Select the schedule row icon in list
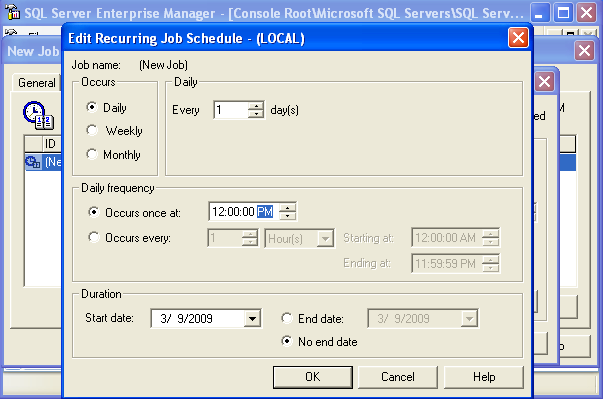 point(33,161)
